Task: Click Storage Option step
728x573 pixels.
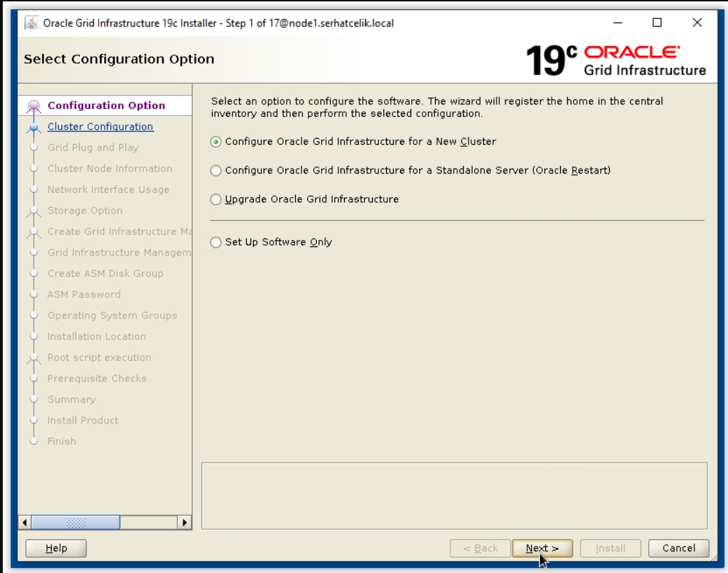Action: 85,211
